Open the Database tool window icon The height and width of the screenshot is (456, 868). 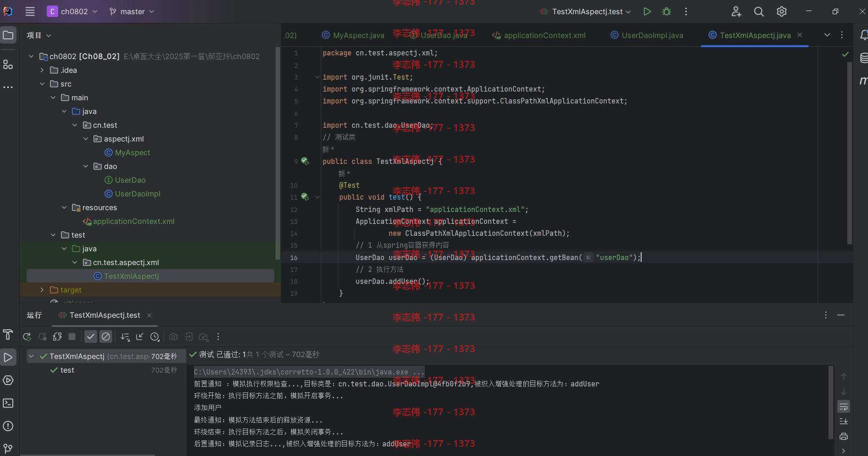point(863,58)
